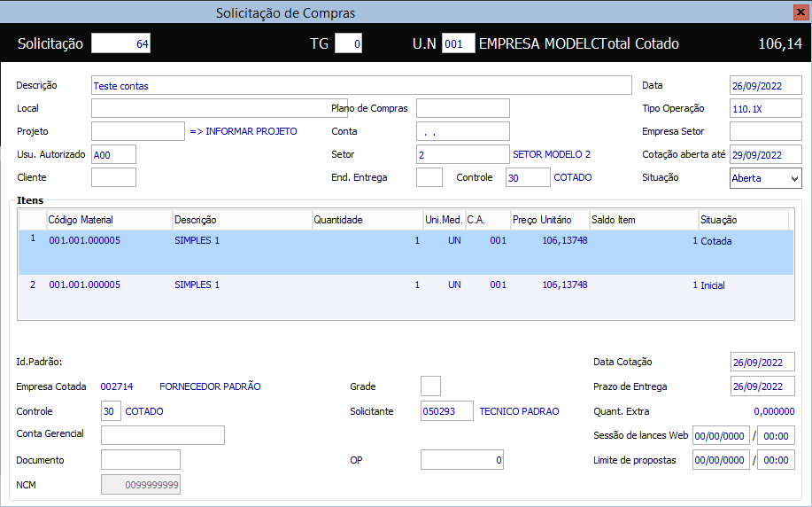Select item row 1 with status Cotada
The width and height of the screenshot is (812, 507).
pyautogui.click(x=406, y=253)
